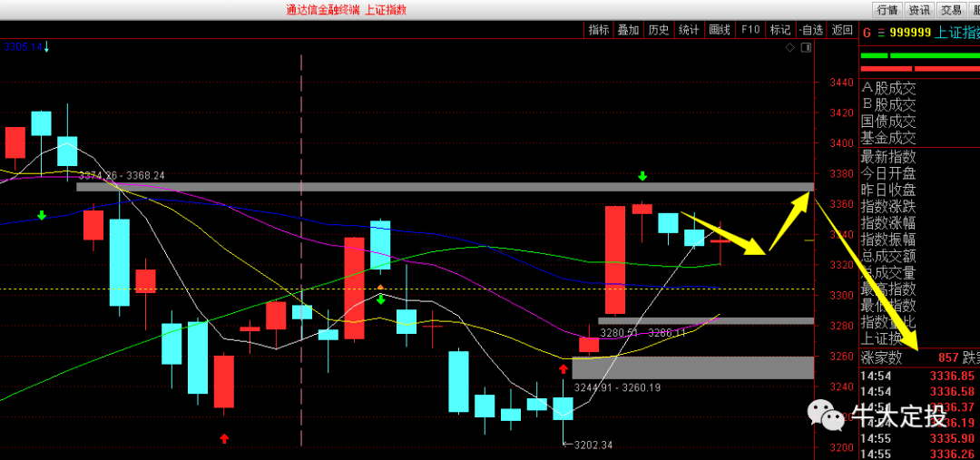Click the orange marker on the yellow average line
This screenshot has width=980, height=460.
coord(380,287)
